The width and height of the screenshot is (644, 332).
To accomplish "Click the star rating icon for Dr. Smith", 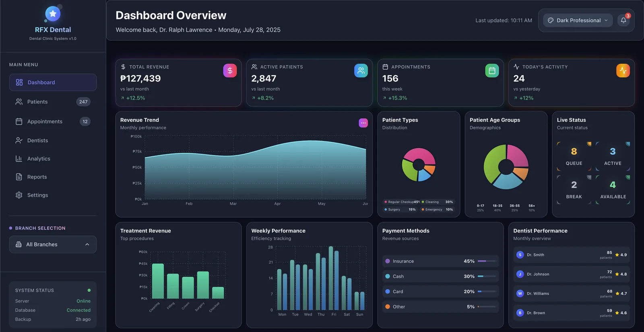I will [617, 255].
